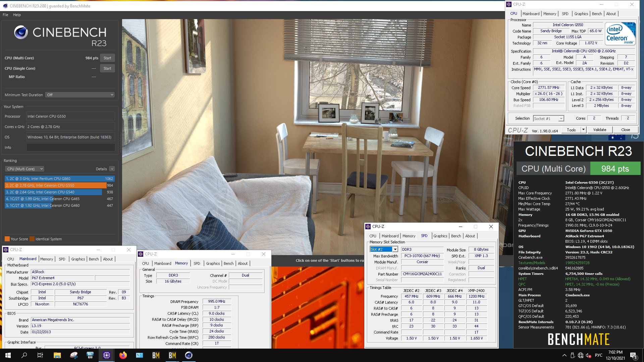Image resolution: width=644 pixels, height=362 pixels.
Task: Switch to the running BenchMate taskbar icon
Action: 172,355
